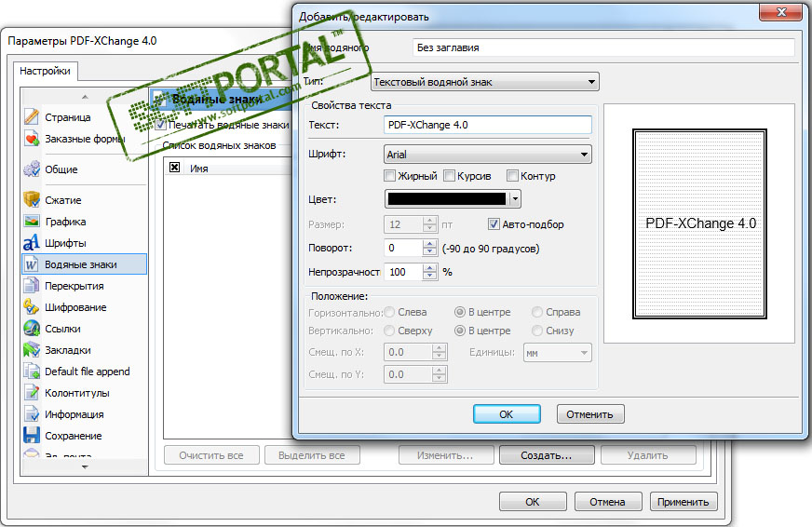Image resolution: width=812 pixels, height=527 pixels.
Task: Select Водяные знаки category item
Action: click(85, 264)
